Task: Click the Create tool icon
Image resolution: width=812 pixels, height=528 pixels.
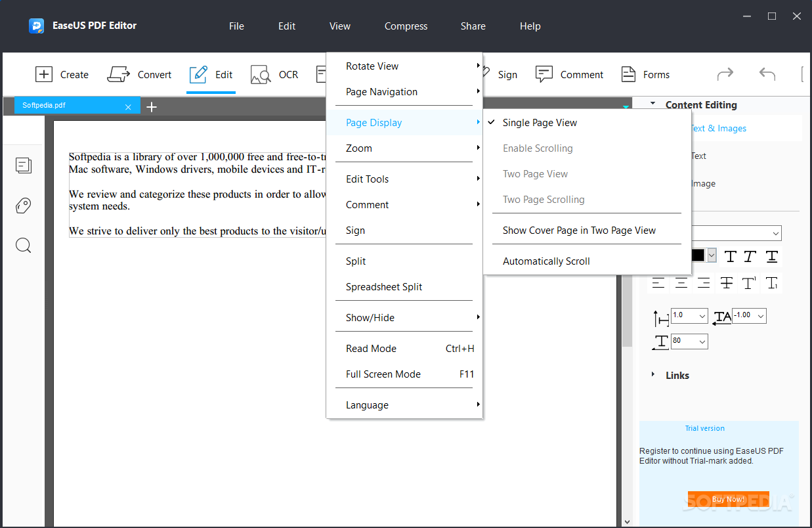Action: (44, 74)
